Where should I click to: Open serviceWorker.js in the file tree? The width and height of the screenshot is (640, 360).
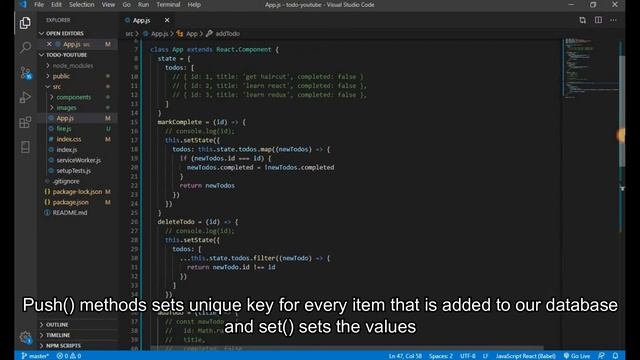pos(78,160)
